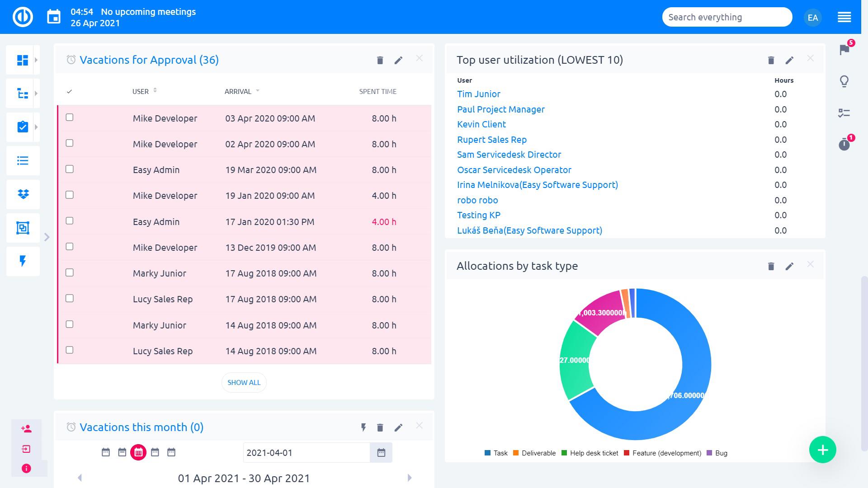
Task: Open the stopwatch timer icon on right
Action: [844, 145]
